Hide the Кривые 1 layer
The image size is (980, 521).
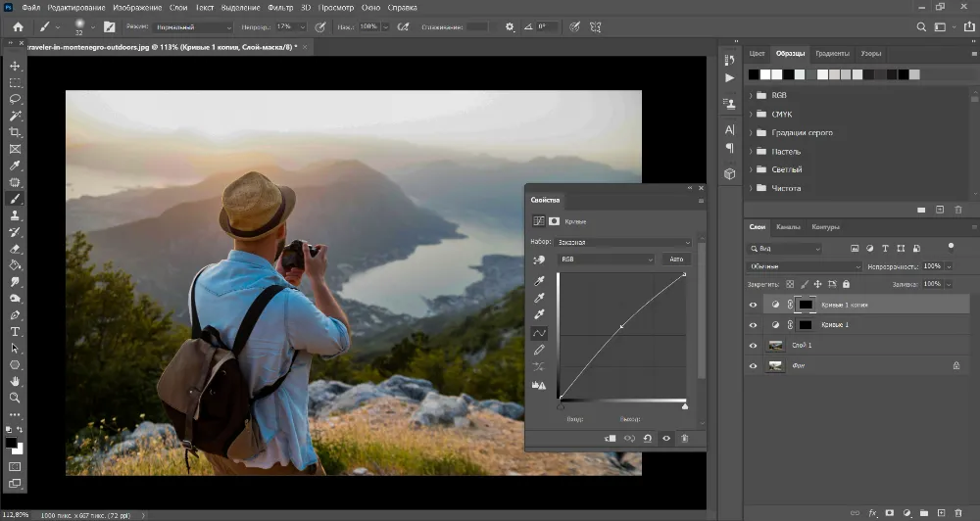[753, 325]
